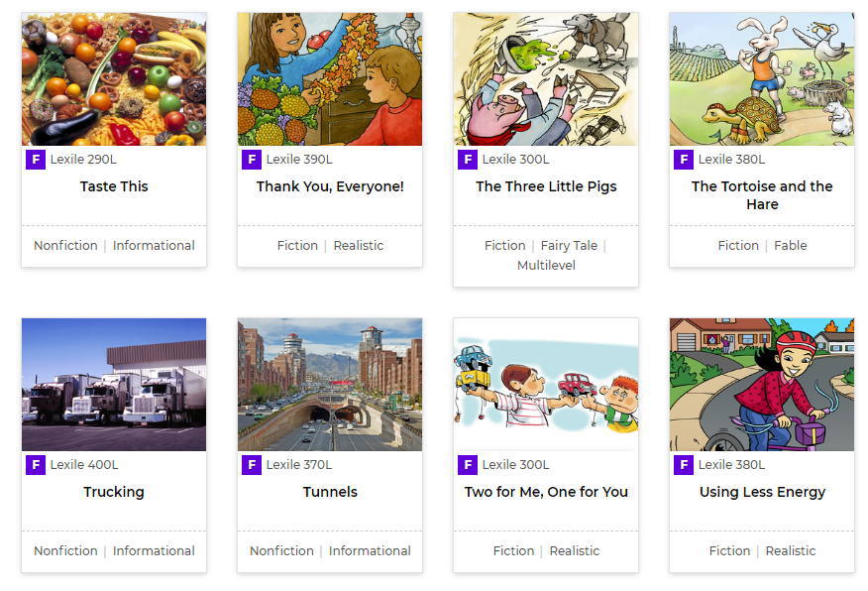Click the Fable genre label
The height and width of the screenshot is (591, 868).
(790, 246)
